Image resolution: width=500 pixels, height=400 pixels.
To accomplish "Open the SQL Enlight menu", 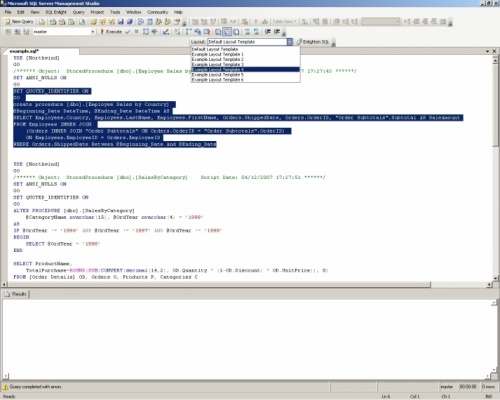I will [56, 12].
